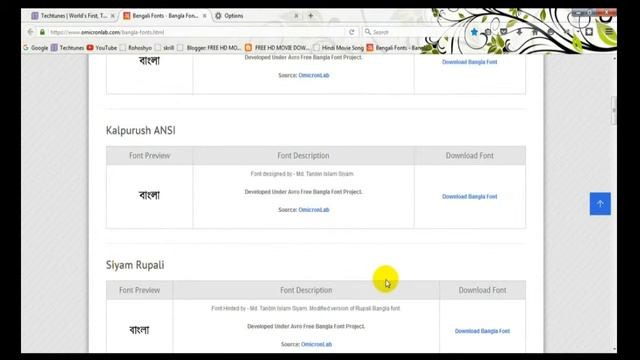The image size is (640, 360).
Task: Click the vertical scrollbar thumb
Action: tap(614, 110)
